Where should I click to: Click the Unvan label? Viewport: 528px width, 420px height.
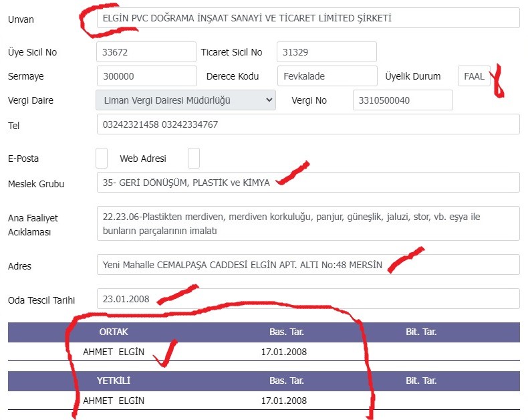(x=21, y=19)
